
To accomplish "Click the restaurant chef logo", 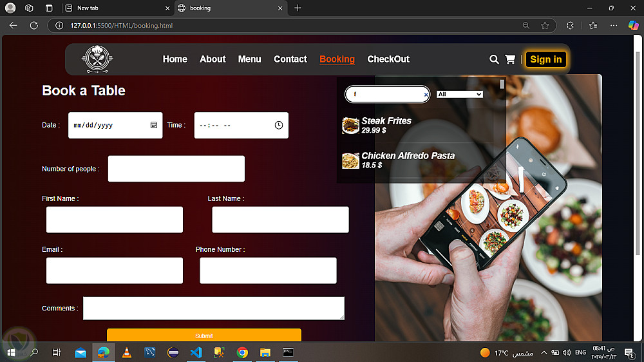I will point(97,59).
